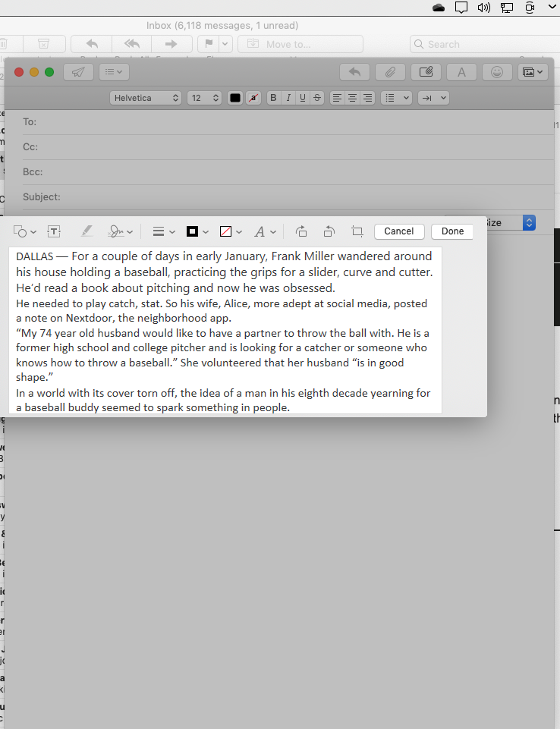The image size is (560, 729).
Task: Open the Shapes tool menu
Action: 25,231
